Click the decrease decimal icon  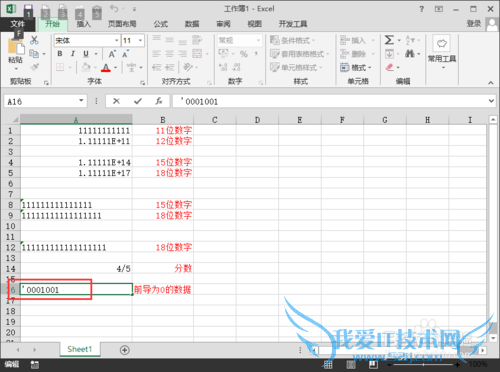coord(236,67)
